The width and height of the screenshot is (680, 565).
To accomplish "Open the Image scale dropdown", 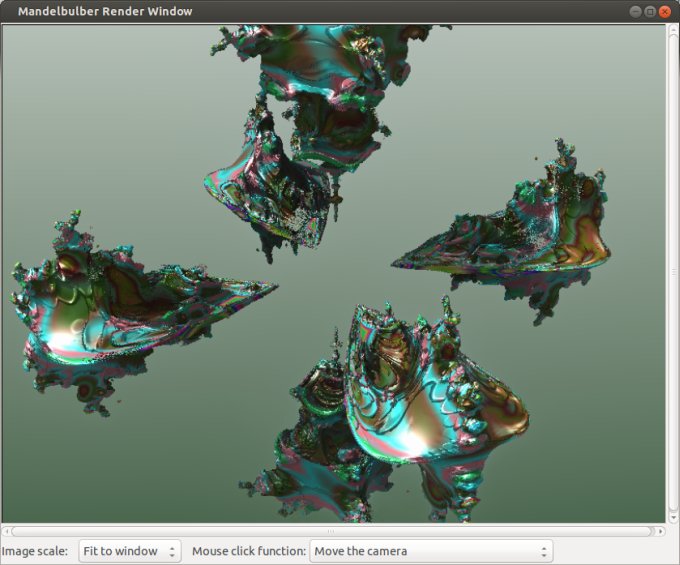I will 129,551.
